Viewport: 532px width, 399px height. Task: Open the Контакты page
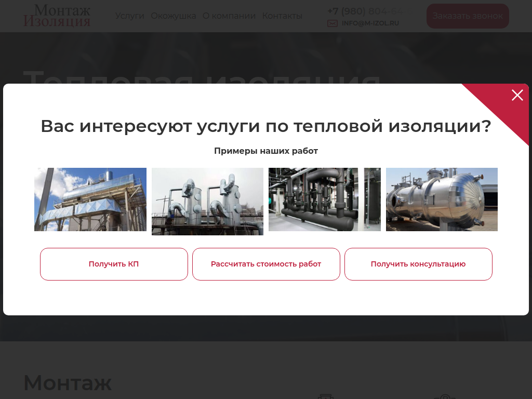tap(282, 16)
